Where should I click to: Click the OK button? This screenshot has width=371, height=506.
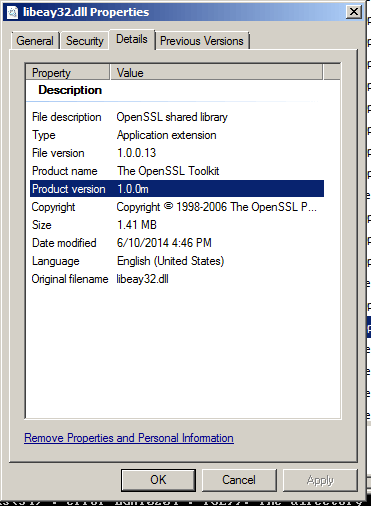pos(158,480)
